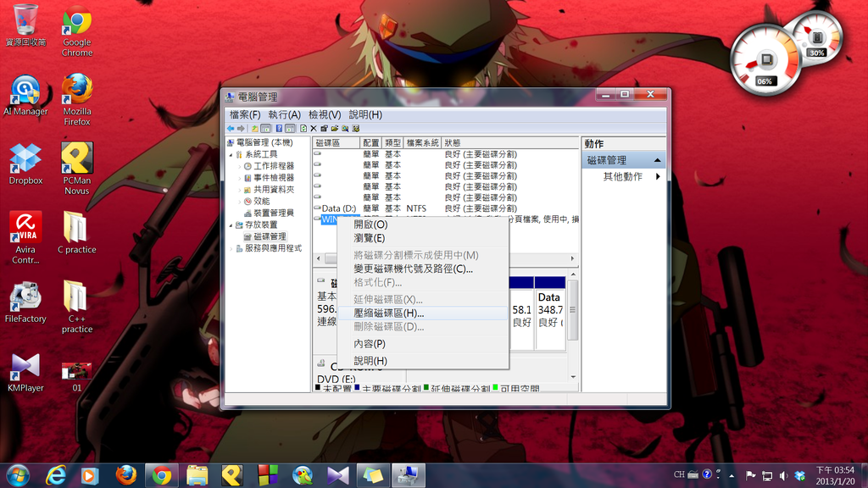
Task: Choose 壓縮磁碟區(H) from context menu
Action: pos(423,313)
